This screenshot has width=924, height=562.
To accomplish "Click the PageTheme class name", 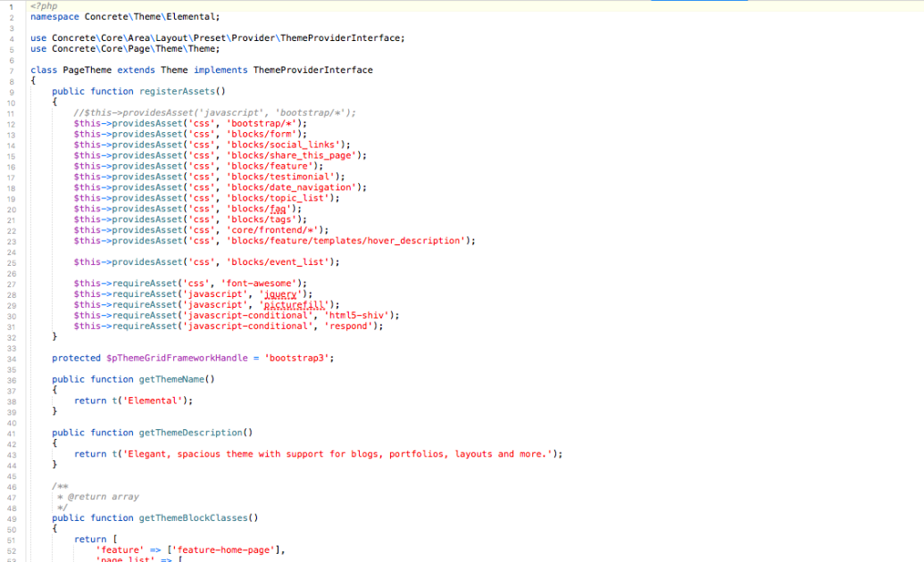I will click(87, 70).
